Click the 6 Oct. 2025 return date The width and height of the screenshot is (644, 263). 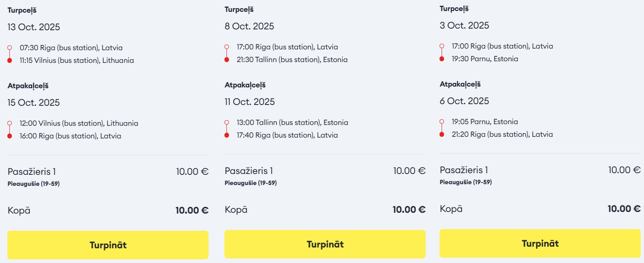click(464, 101)
